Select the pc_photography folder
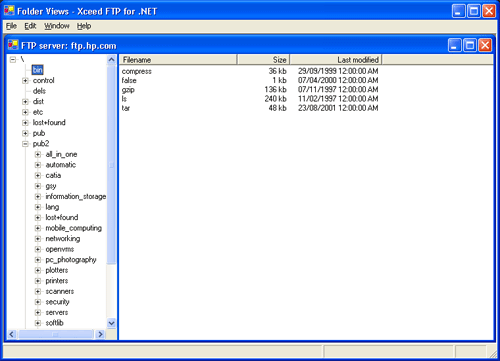500x361 pixels. 71,260
